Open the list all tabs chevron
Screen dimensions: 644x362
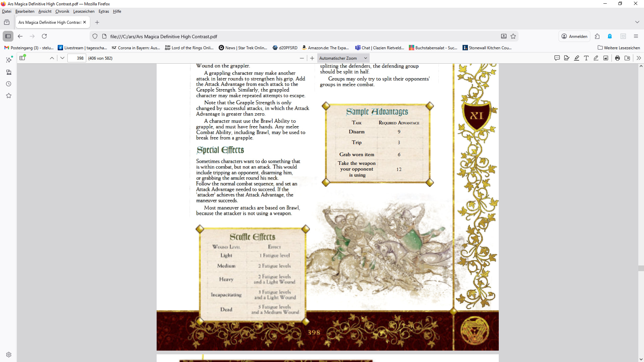coord(637,22)
